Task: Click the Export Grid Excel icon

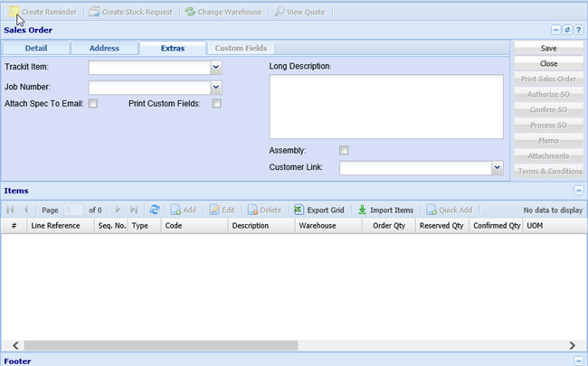Action: (299, 210)
